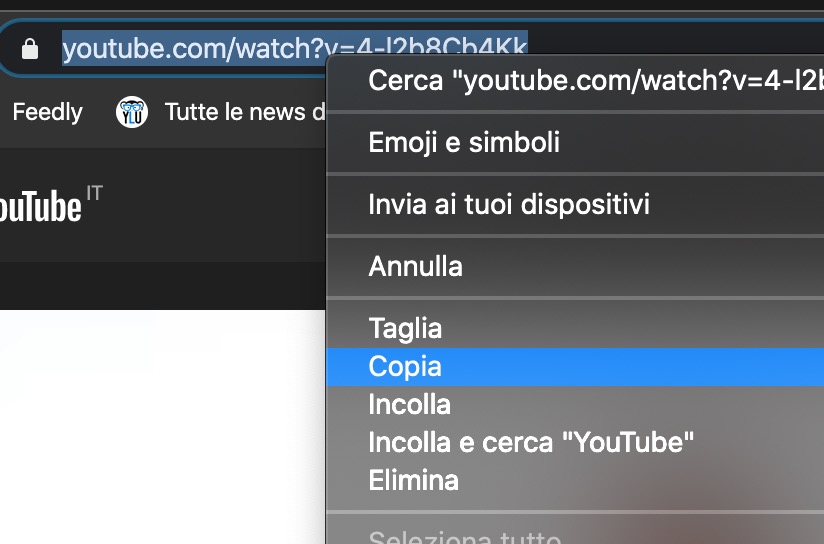Select "Emoji e simboli" menu entry

click(x=464, y=143)
